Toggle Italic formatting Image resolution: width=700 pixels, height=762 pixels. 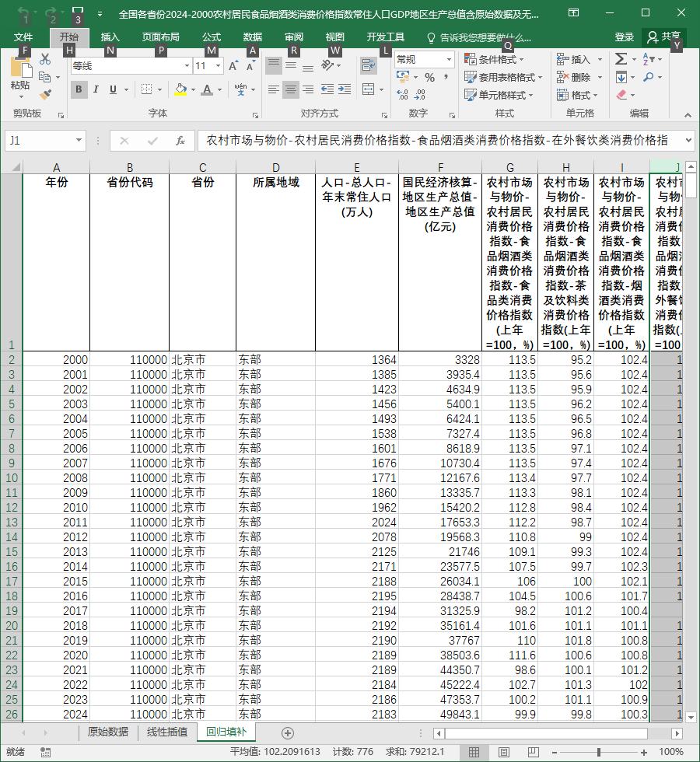point(96,89)
